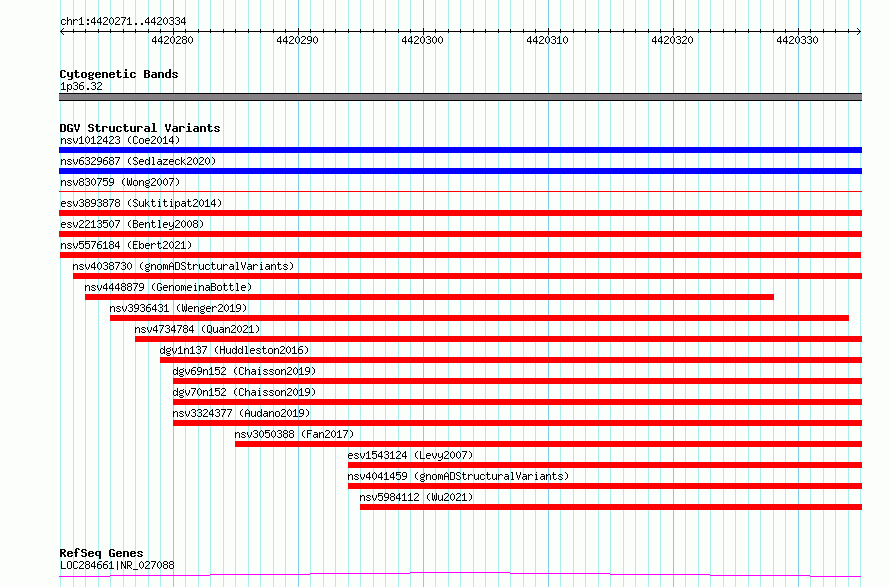Viewport: 890px width, 587px height.
Task: Click esv2213507 (Bentley2008) variant label
Action: [x=132, y=224]
